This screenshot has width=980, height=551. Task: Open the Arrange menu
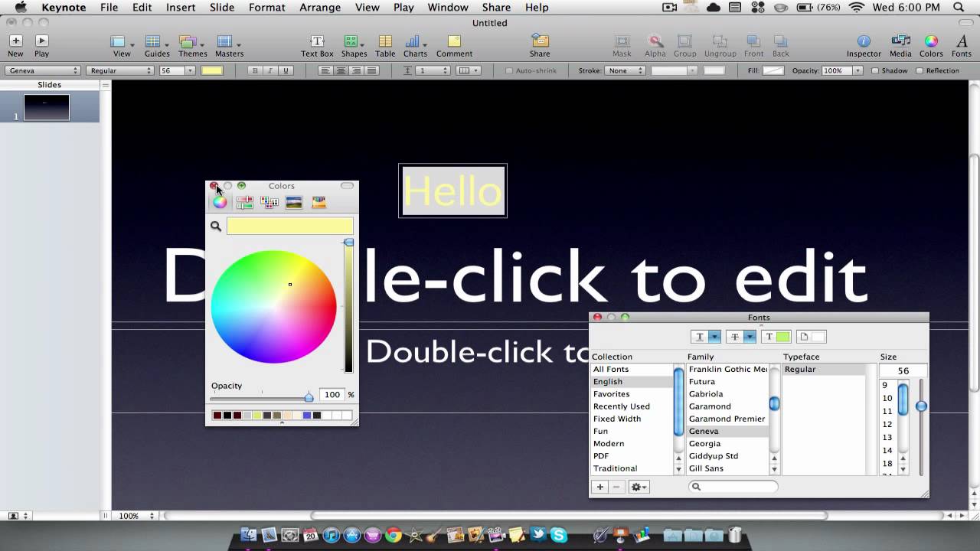[x=320, y=8]
